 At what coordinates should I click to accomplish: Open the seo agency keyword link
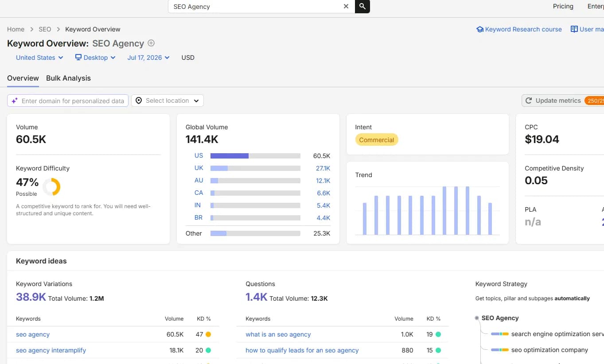[33, 334]
